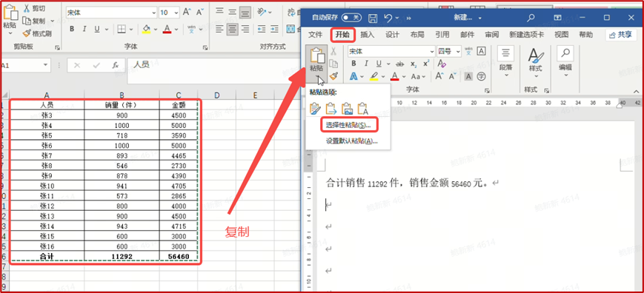Click Excel's decrease indent icon
The width and height of the screenshot is (644, 293).
click(x=262, y=29)
